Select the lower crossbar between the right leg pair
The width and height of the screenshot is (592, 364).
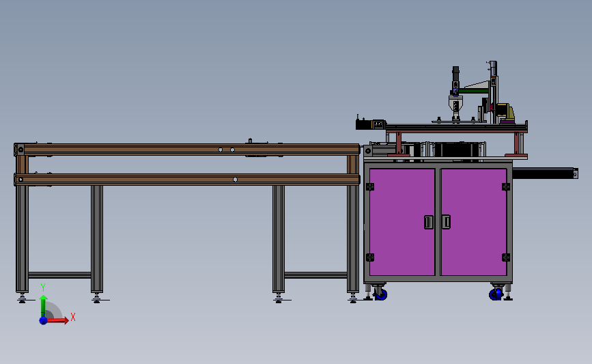(x=315, y=275)
